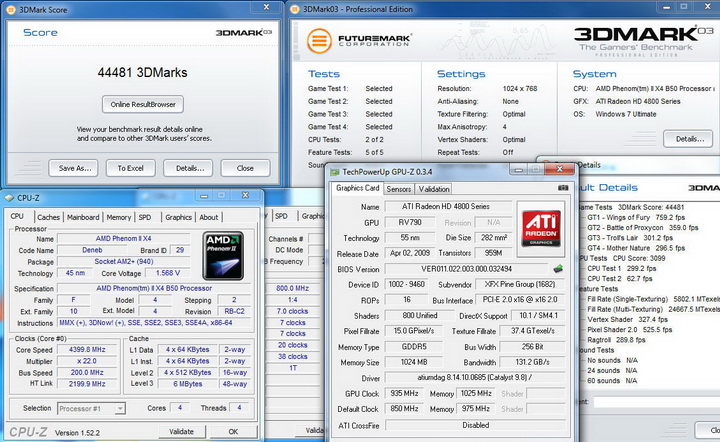
Task: Click the GPU-Z Name field value
Action: pyautogui.click(x=447, y=207)
